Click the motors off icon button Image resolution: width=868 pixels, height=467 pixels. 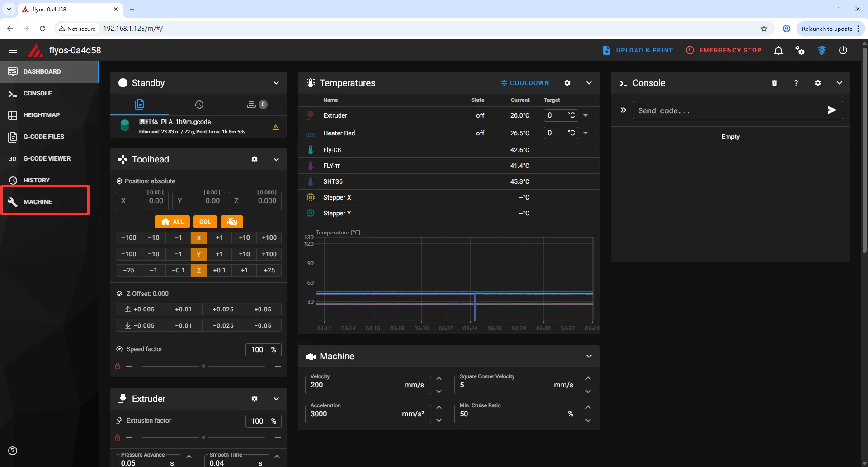[232, 222]
